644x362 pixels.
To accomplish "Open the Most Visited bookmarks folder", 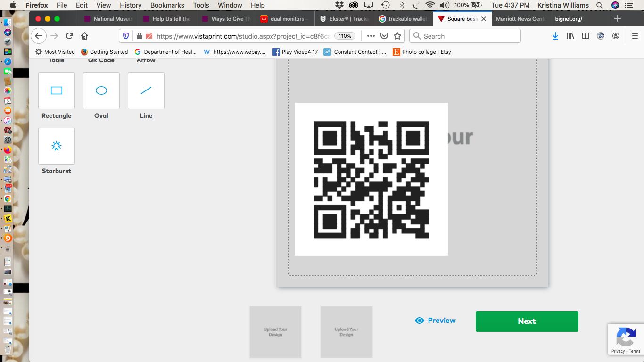I will click(55, 52).
